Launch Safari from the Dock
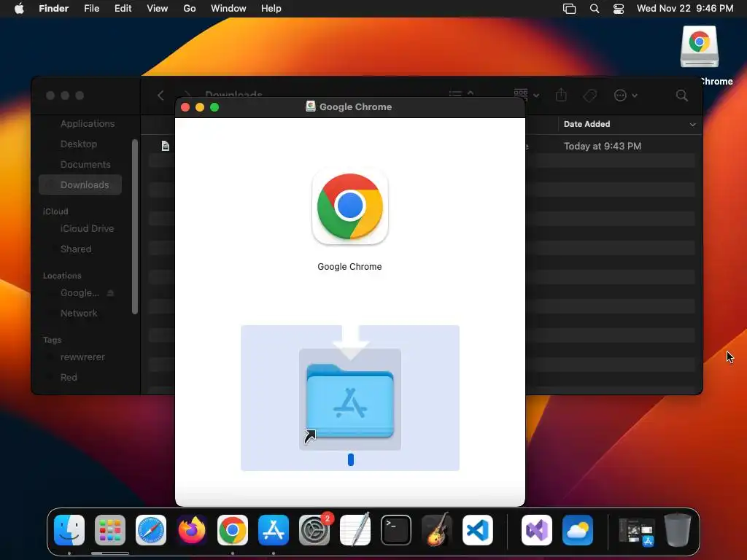Screen dimensions: 747x560 (151, 530)
